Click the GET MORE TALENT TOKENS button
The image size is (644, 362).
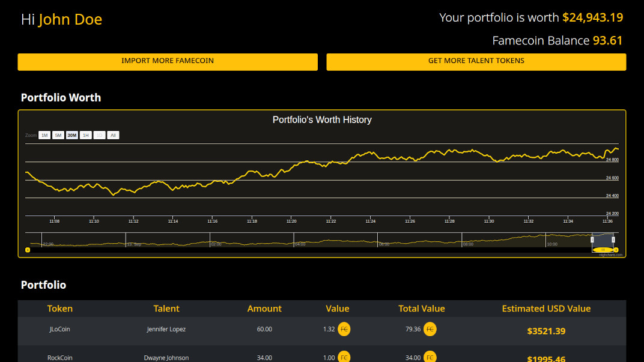[476, 62]
